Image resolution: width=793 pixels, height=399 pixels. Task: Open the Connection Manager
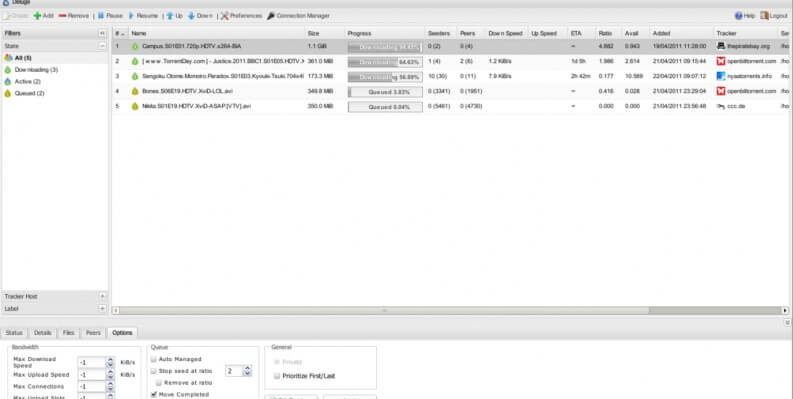pos(298,16)
